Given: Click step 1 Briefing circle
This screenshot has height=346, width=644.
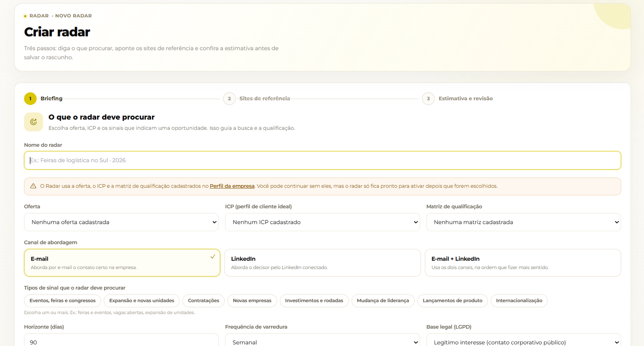Looking at the screenshot, I should [30, 99].
